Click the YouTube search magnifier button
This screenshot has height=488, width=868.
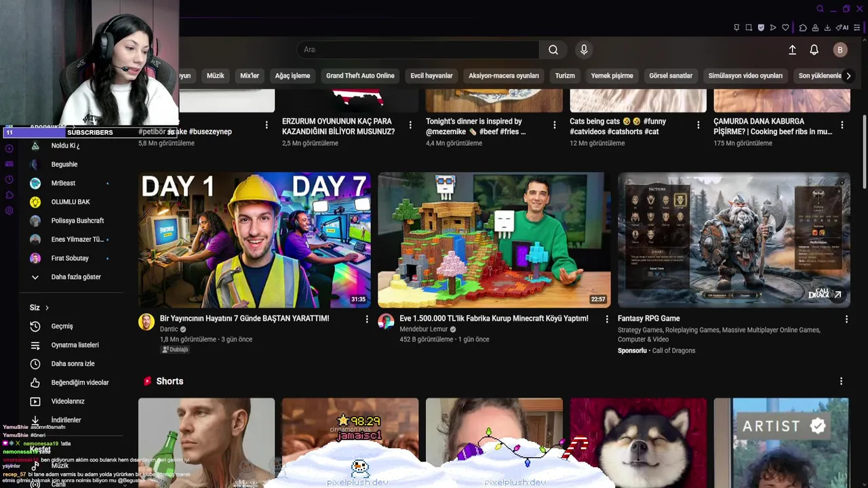coord(553,49)
